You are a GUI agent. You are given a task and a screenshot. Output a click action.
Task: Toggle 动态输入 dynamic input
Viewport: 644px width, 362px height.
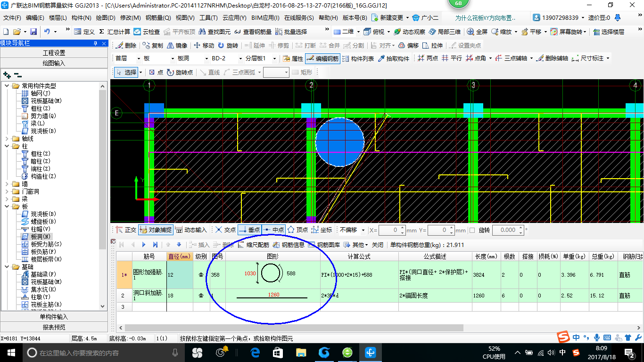tap(191, 230)
